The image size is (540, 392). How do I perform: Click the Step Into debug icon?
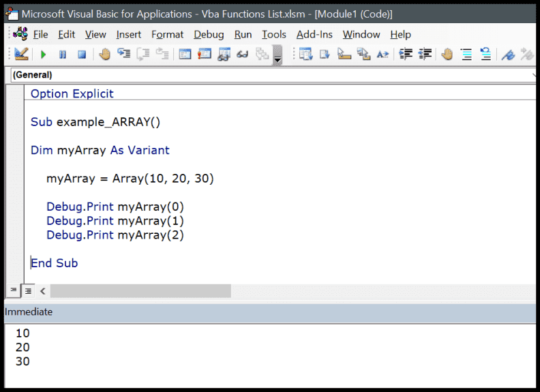click(124, 55)
